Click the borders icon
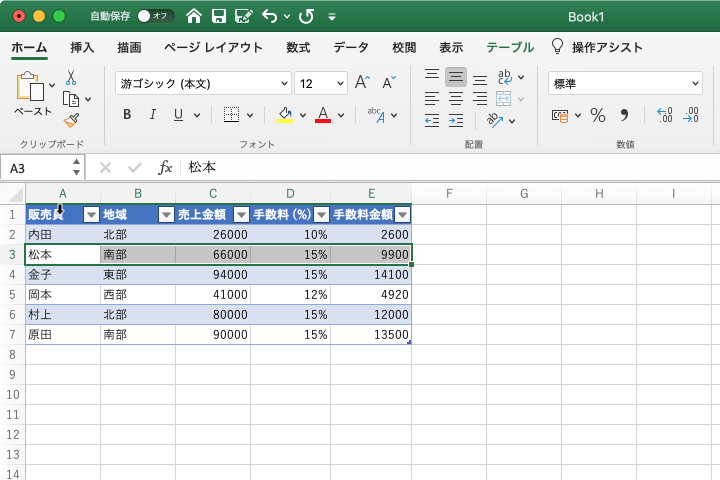 point(231,114)
